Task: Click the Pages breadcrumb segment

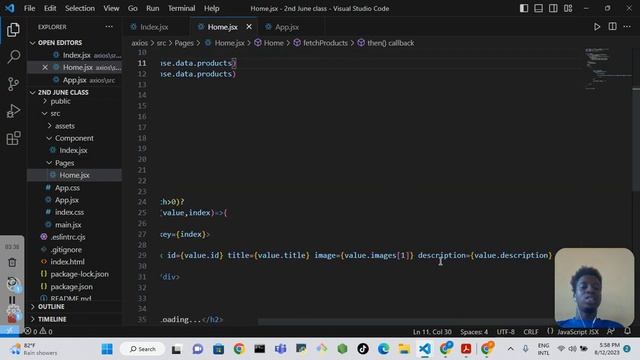Action: pyautogui.click(x=184, y=43)
